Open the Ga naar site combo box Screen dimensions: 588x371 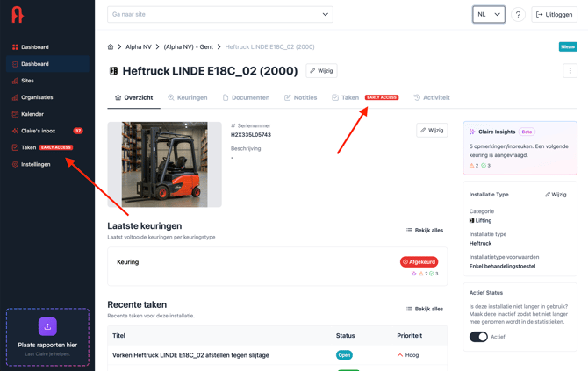pyautogui.click(x=220, y=15)
